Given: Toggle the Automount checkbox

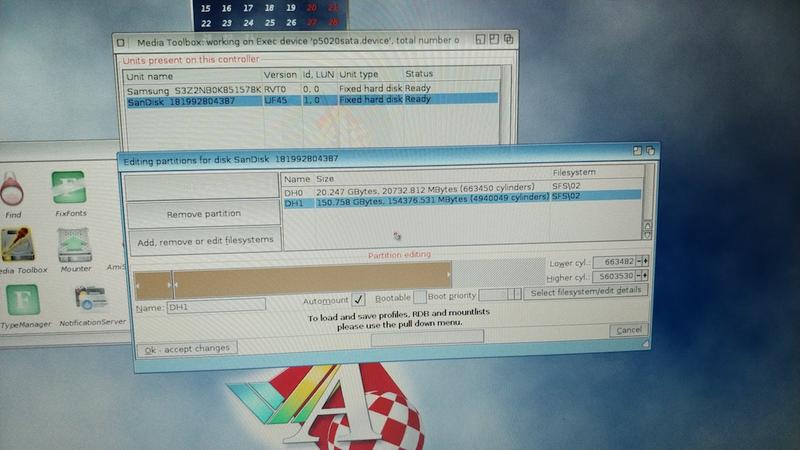Looking at the screenshot, I should [358, 299].
